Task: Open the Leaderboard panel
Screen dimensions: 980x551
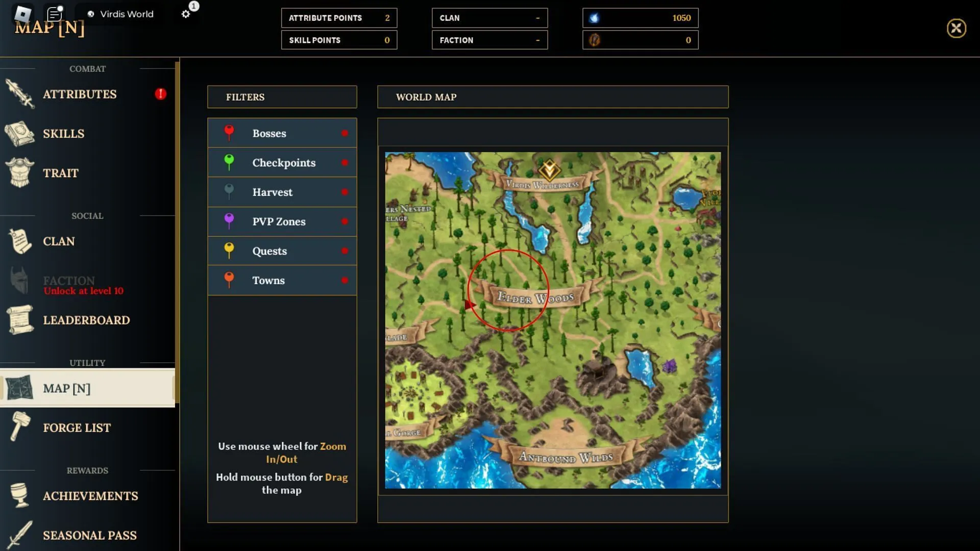Action: tap(87, 320)
